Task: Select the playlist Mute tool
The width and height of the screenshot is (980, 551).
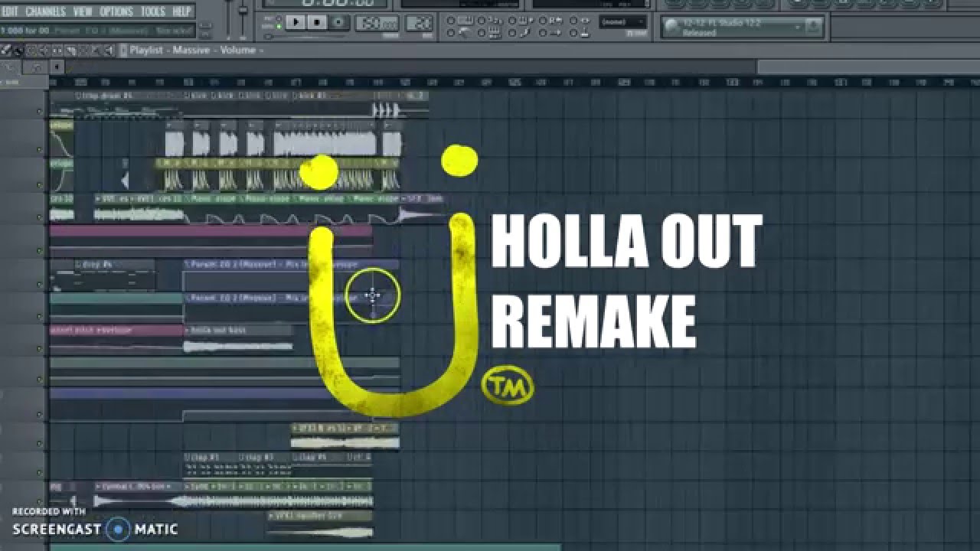Action: [x=44, y=51]
